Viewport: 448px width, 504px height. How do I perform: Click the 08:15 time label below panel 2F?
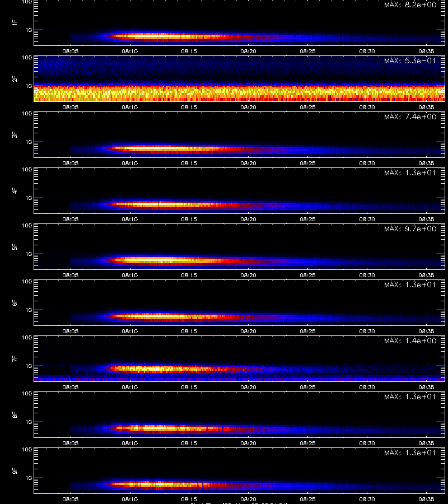(189, 107)
